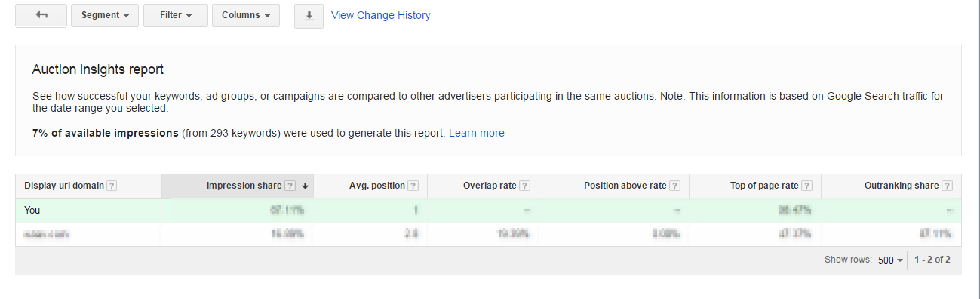
Task: Open help icon beside Overlap rate
Action: (524, 186)
